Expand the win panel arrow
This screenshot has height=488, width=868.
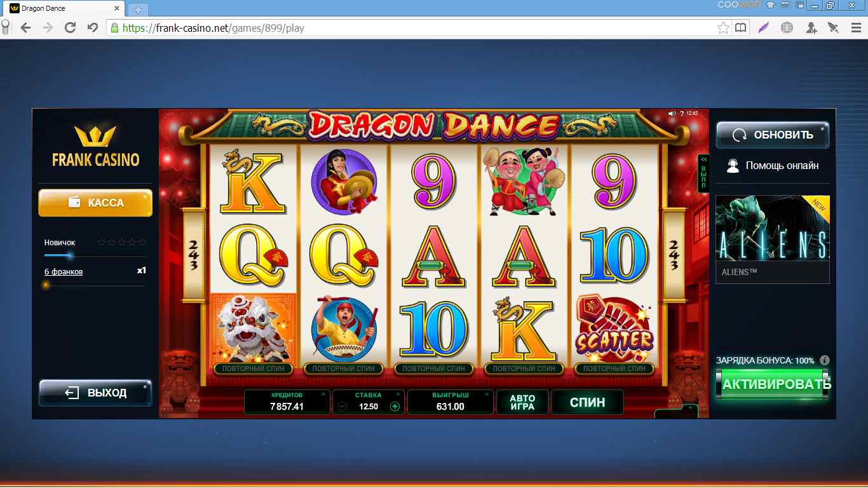point(487,395)
